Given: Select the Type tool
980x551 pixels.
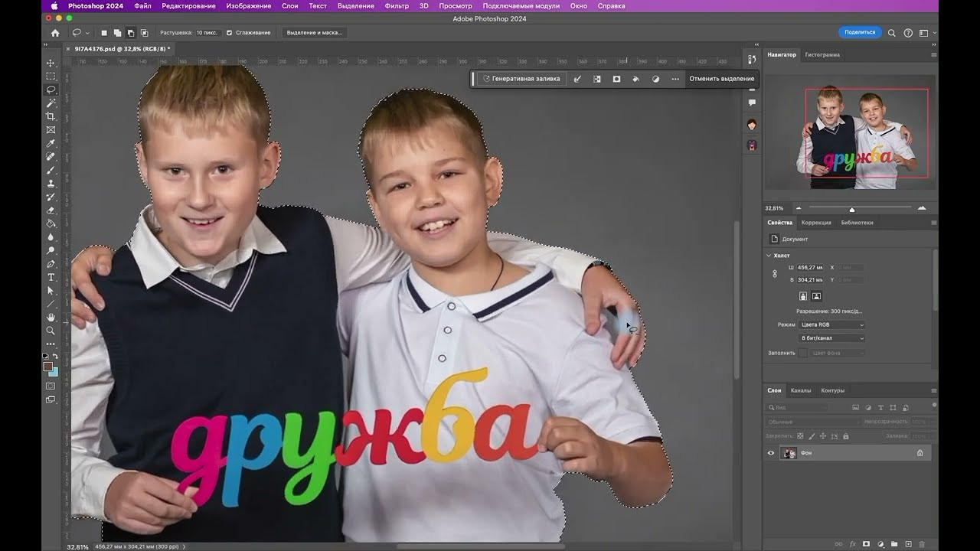Looking at the screenshot, I should pos(51,277).
